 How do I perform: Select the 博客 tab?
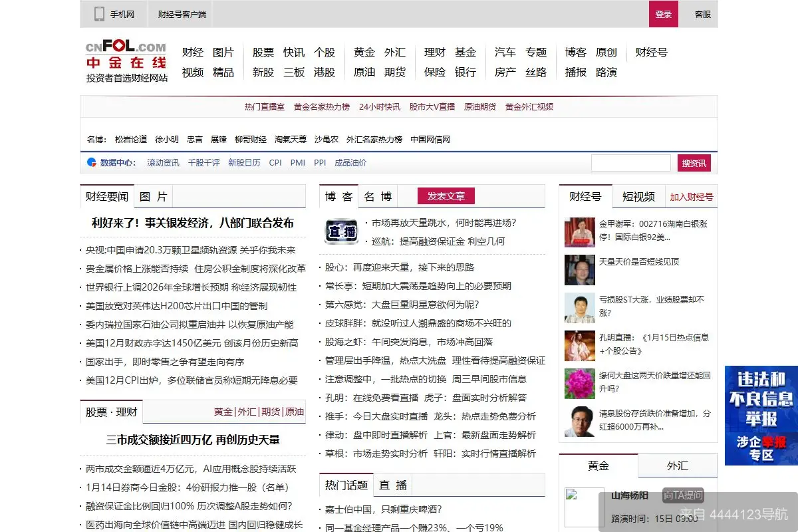[339, 197]
